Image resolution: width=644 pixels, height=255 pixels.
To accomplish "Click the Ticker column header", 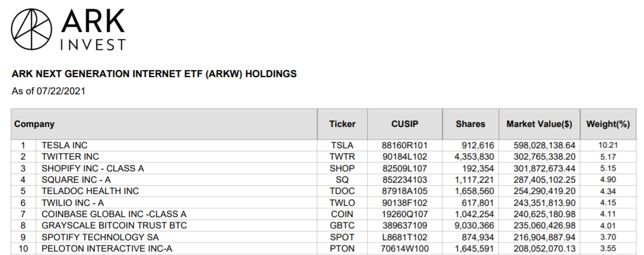I will (x=342, y=124).
